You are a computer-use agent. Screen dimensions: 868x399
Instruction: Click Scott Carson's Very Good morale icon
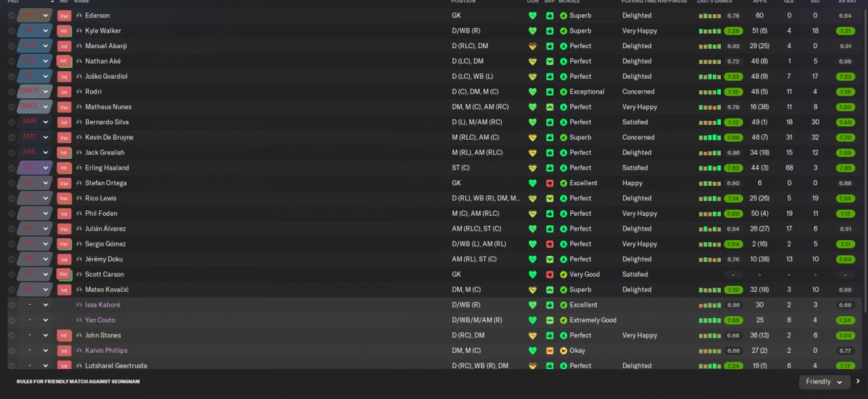(564, 275)
